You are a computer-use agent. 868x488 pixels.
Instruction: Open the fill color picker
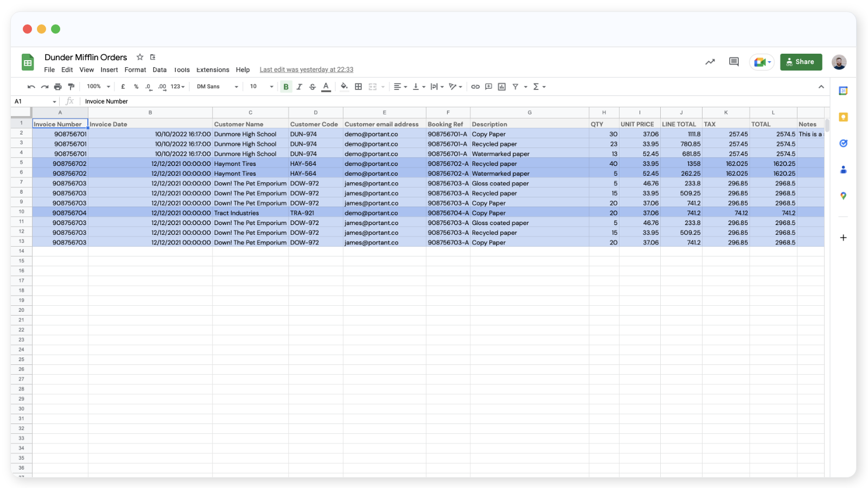[x=344, y=87]
